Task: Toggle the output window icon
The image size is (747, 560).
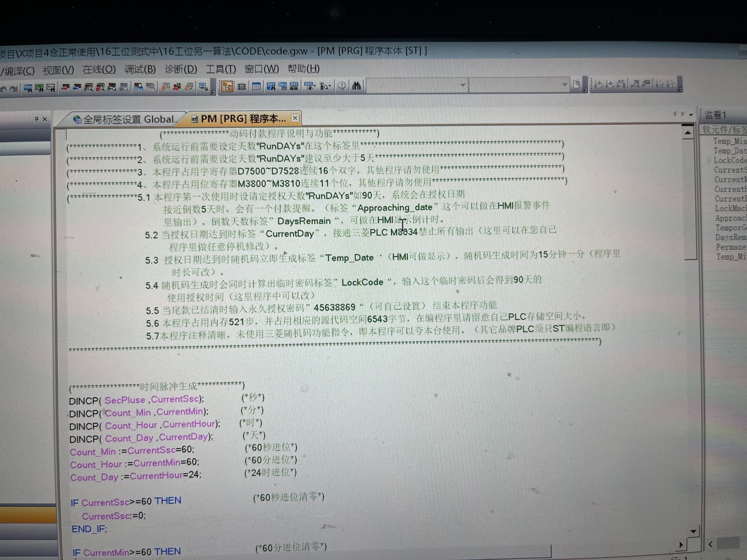Action: (256, 86)
